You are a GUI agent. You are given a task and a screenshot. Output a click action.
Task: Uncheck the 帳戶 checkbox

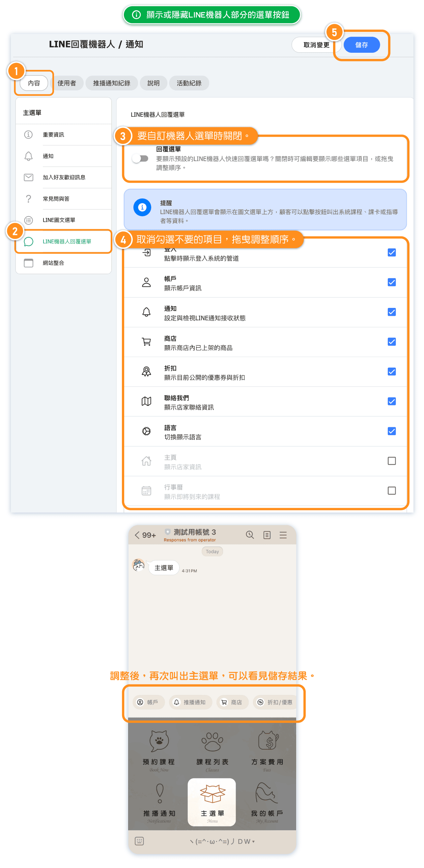tap(391, 283)
